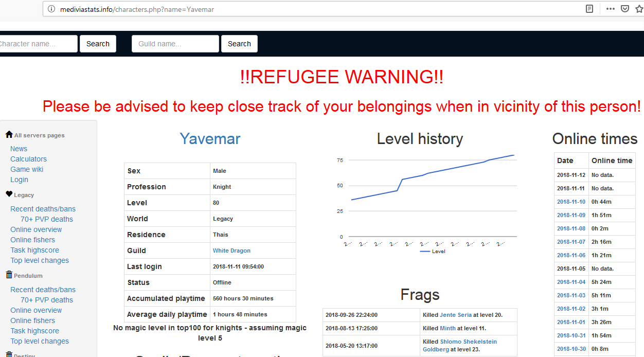
Task: Open Pendulum Task highscore link
Action: pyautogui.click(x=34, y=331)
